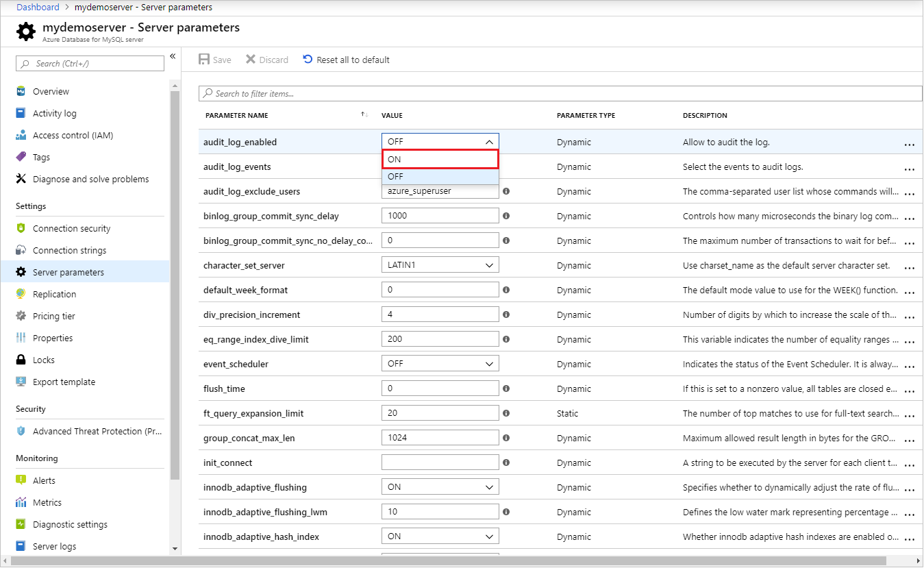Click info icon next to binlog_group_commit_sync_delay value
This screenshot has width=924, height=568.
[506, 216]
